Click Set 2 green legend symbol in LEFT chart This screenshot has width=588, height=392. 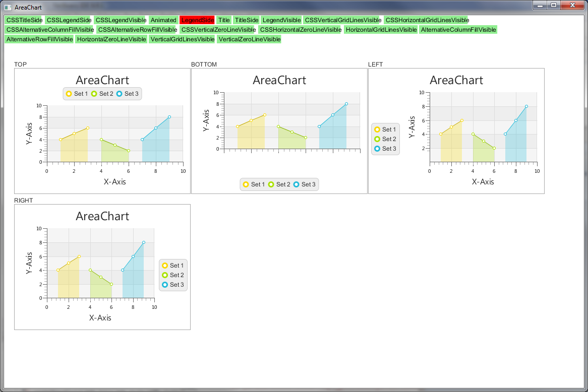377,139
